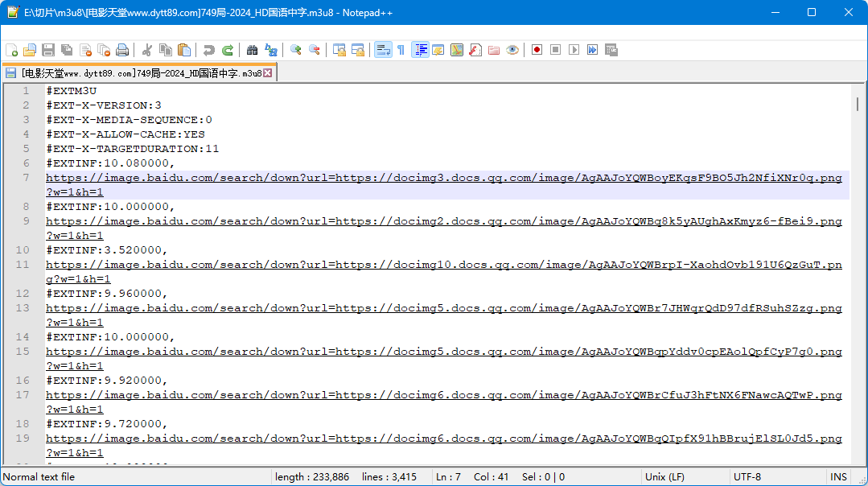Close the m3u8 tab with red X

pos(269,73)
